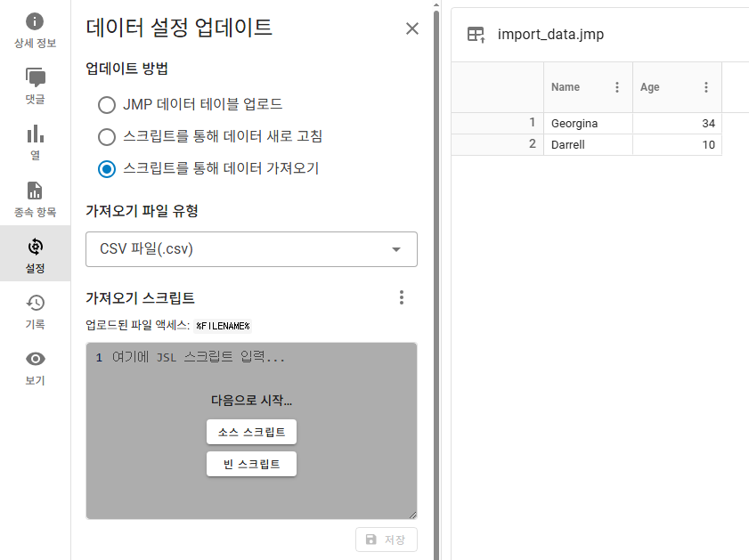Click the script editor resize handle
The width and height of the screenshot is (749, 560).
click(x=412, y=515)
